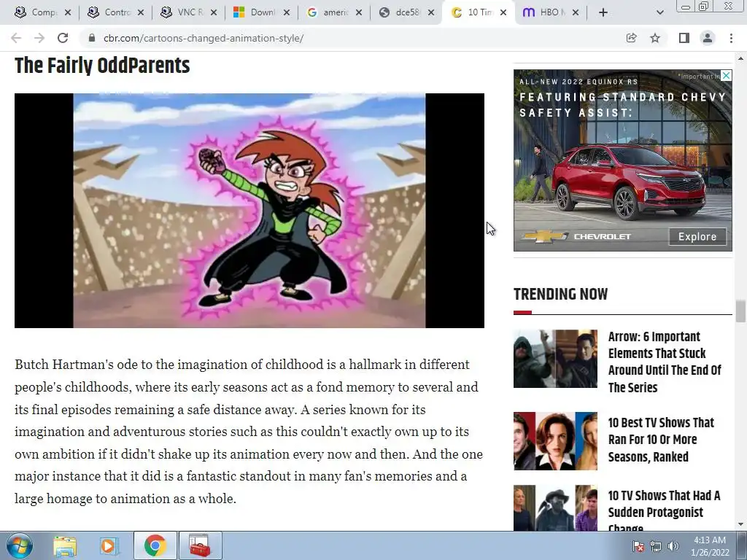Image resolution: width=747 pixels, height=560 pixels.
Task: Open the network tray icon
Action: tap(656, 546)
